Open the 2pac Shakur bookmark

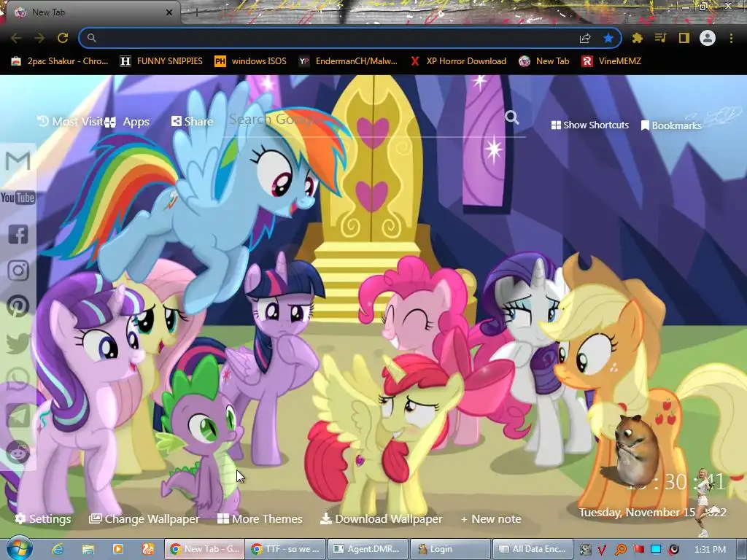pos(60,61)
